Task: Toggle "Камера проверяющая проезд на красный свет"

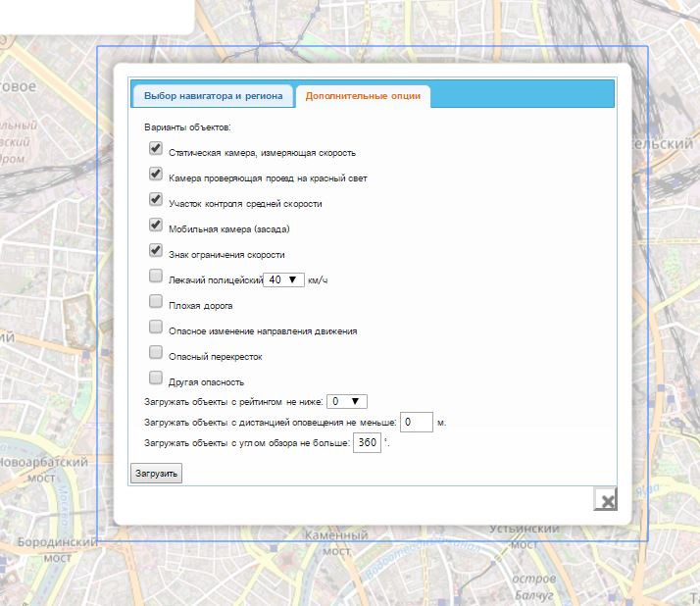Action: (155, 175)
